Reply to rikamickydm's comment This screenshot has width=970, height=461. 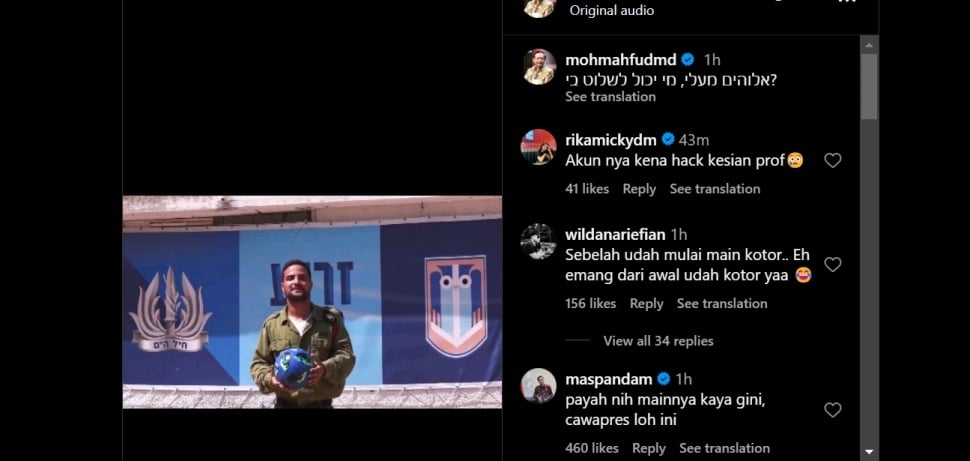[639, 189]
